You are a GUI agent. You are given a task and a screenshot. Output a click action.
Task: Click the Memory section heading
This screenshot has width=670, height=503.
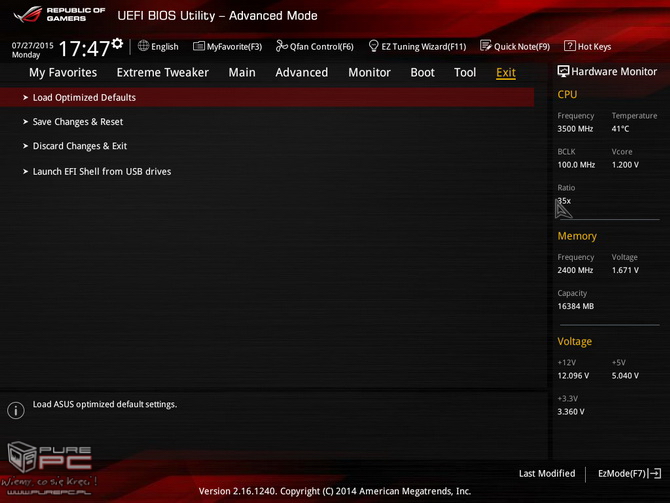[x=577, y=236]
